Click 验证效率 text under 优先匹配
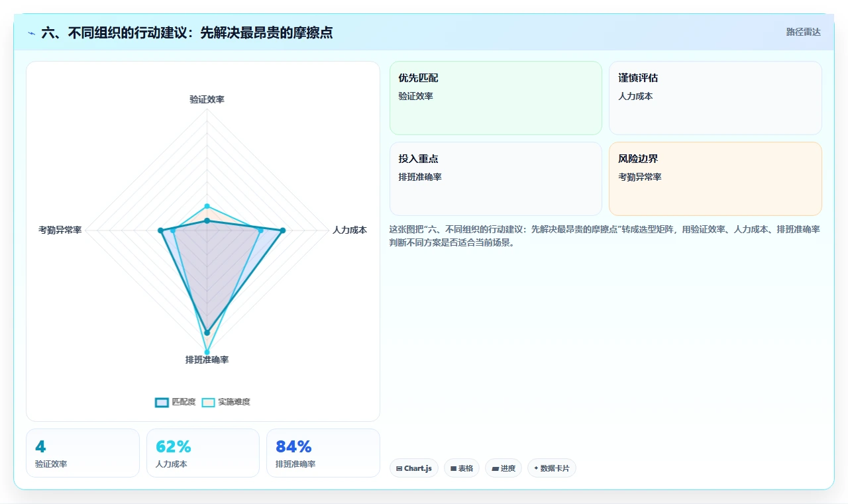 (415, 96)
